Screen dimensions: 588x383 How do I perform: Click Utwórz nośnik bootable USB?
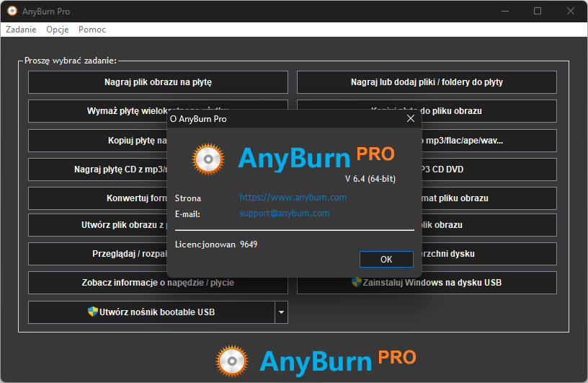(x=151, y=312)
